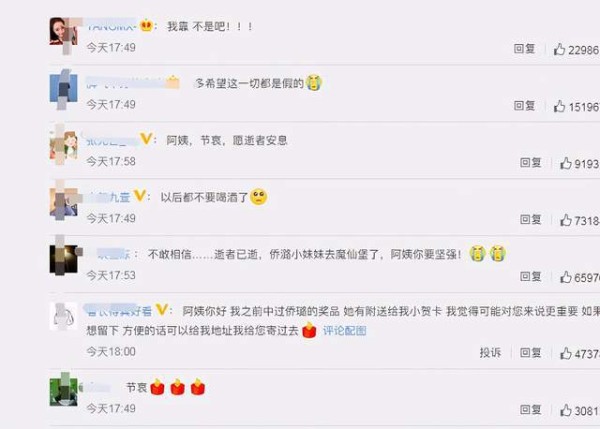
Task: Open first commenter's avatar photo
Action: (x=64, y=31)
